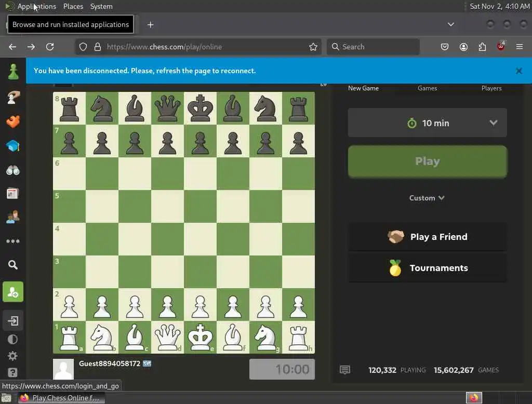This screenshot has height=404, width=532.
Task: Open Tournaments button
Action: click(x=428, y=268)
